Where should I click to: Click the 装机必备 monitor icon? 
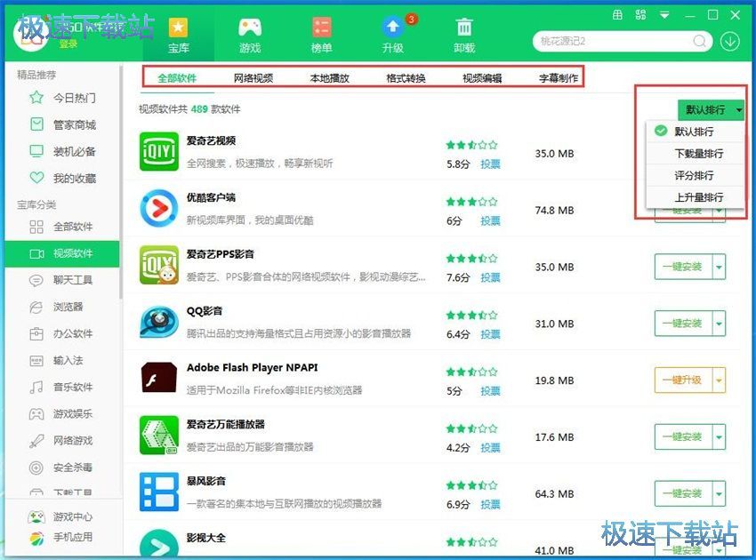[36, 151]
